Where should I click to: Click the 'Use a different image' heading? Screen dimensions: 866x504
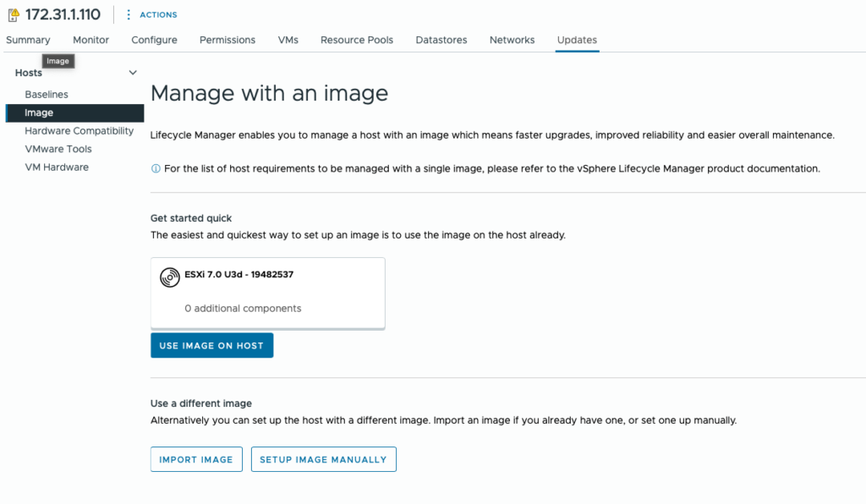tap(201, 403)
